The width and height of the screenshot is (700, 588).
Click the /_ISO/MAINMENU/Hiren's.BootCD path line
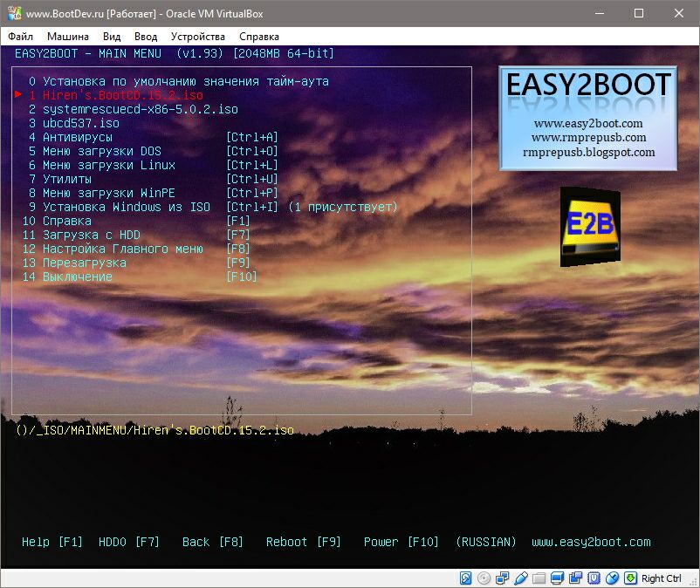154,430
